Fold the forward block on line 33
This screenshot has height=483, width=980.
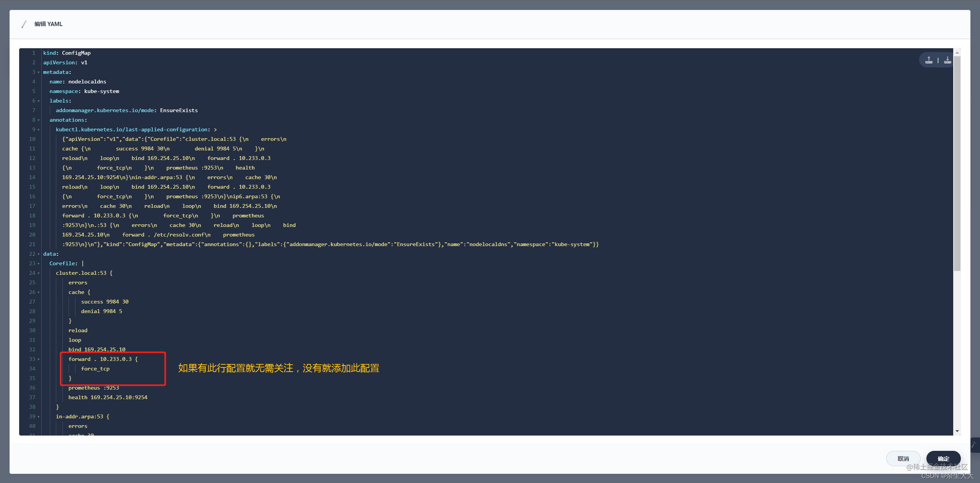[39, 359]
